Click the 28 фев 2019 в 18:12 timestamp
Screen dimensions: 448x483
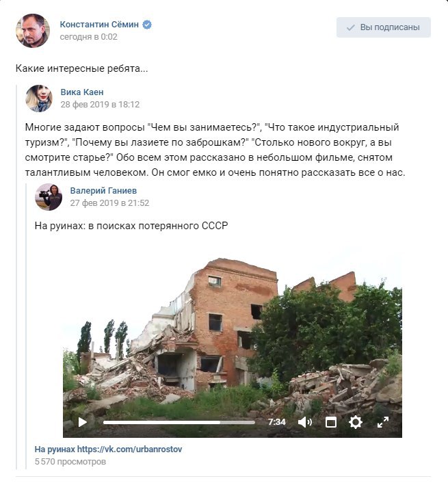point(100,105)
